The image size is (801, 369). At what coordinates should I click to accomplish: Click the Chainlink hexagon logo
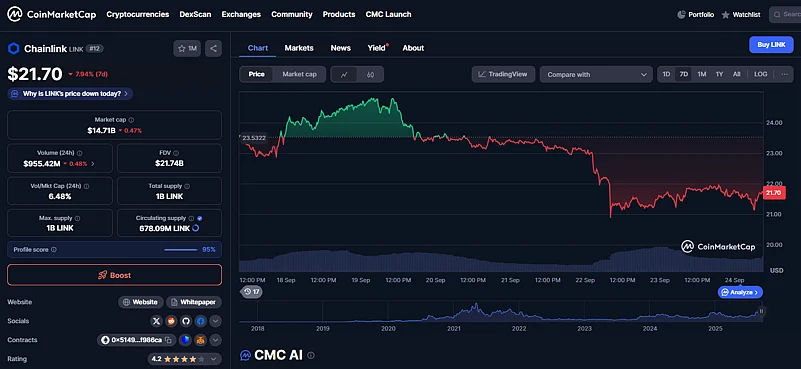[x=13, y=49]
